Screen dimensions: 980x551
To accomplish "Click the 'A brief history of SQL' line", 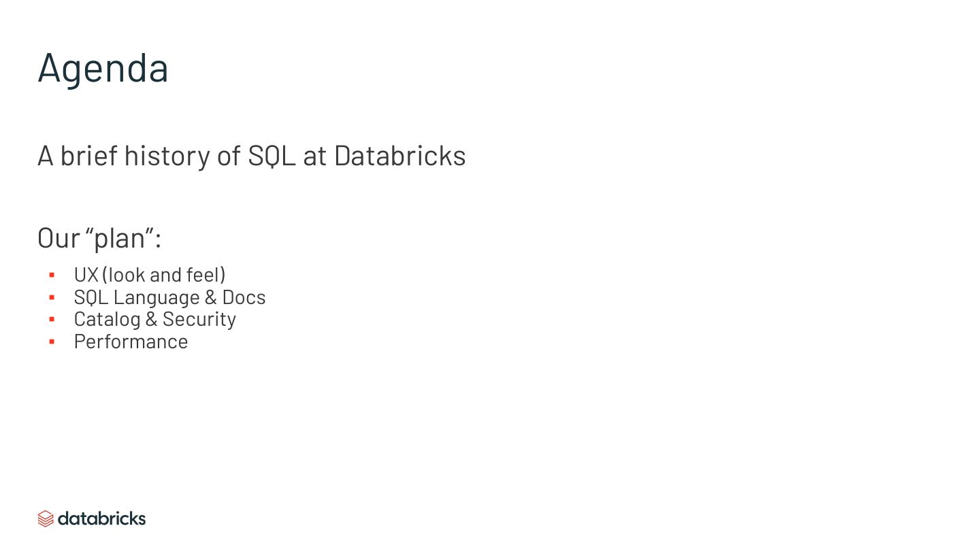I will (251, 156).
